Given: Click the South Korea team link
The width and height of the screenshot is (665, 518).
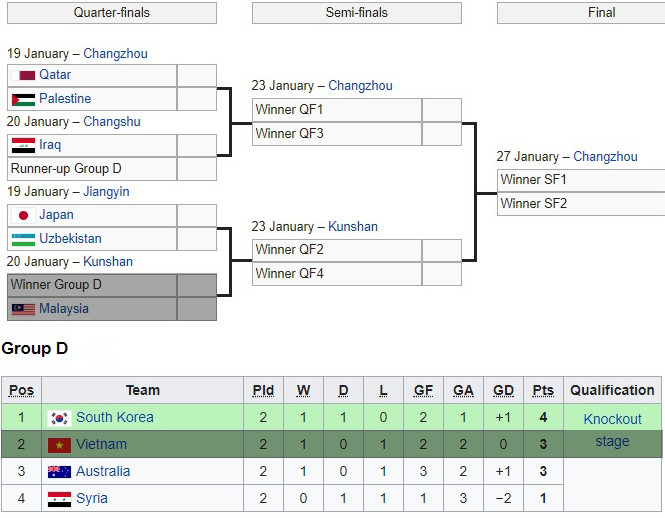Looking at the screenshot, I should 115,418.
